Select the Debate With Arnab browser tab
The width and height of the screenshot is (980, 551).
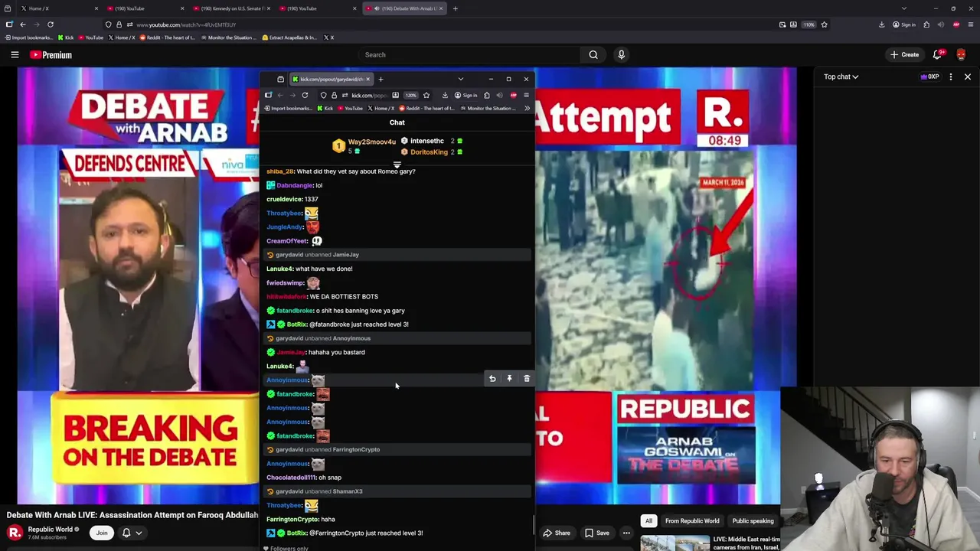coord(403,8)
